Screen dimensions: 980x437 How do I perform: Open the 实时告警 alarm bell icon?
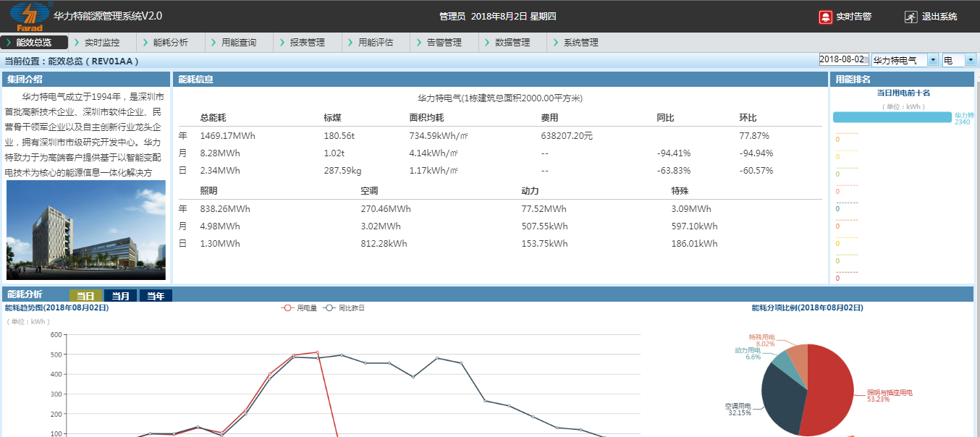(x=825, y=17)
